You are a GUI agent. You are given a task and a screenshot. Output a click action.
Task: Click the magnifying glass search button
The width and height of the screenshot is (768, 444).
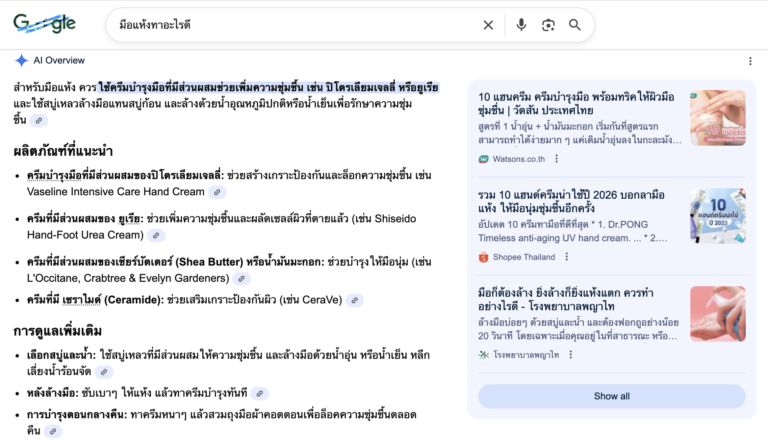tap(575, 25)
